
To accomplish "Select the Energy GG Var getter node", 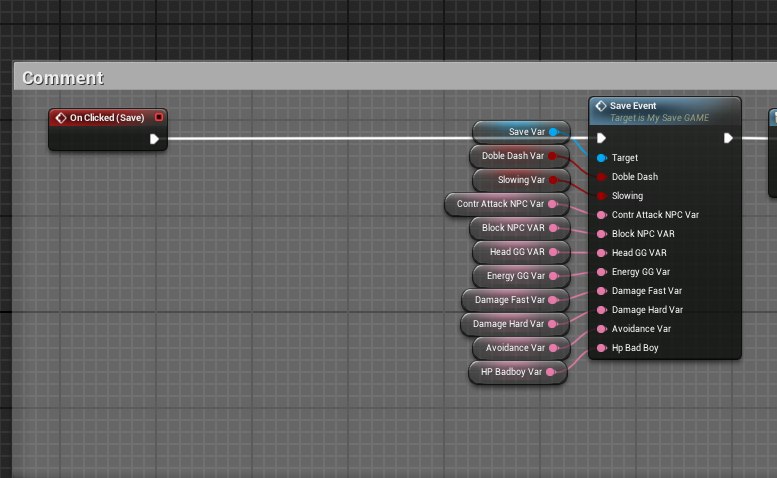I will 521,276.
